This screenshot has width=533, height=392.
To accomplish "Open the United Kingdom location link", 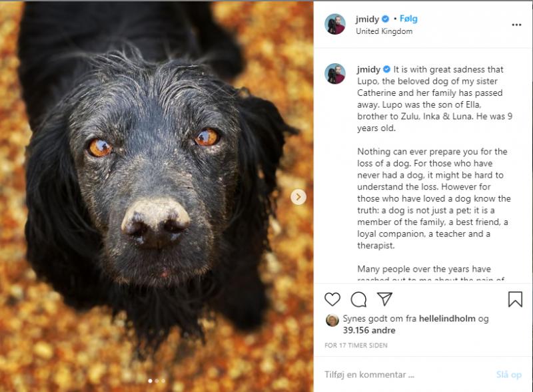I will point(384,31).
